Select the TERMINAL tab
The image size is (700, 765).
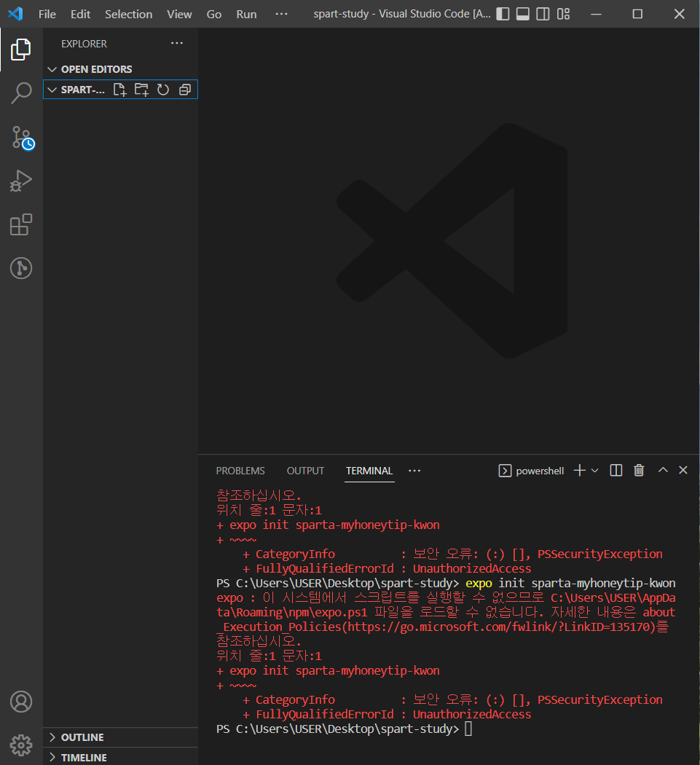[x=369, y=471]
